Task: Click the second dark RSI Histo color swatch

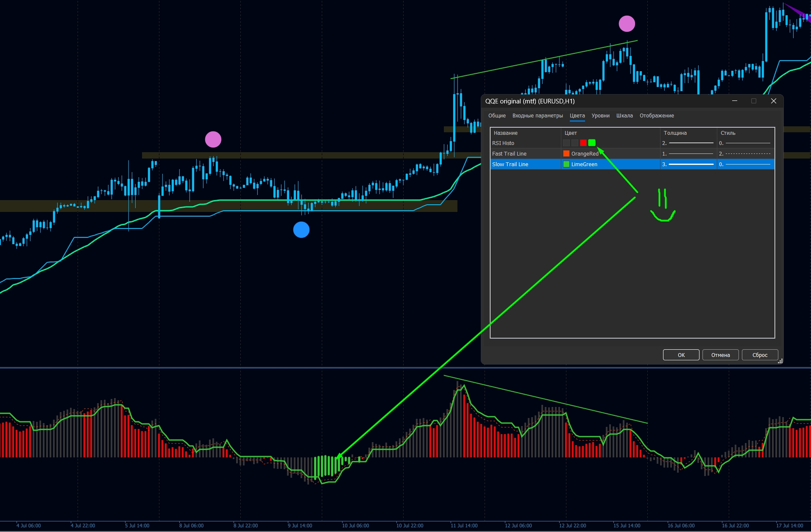Action: [575, 143]
